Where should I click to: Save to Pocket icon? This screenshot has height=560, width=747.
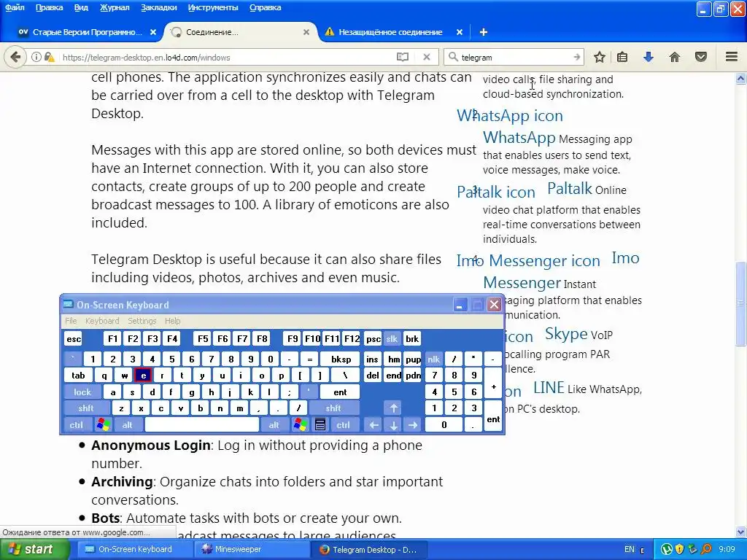pos(701,57)
